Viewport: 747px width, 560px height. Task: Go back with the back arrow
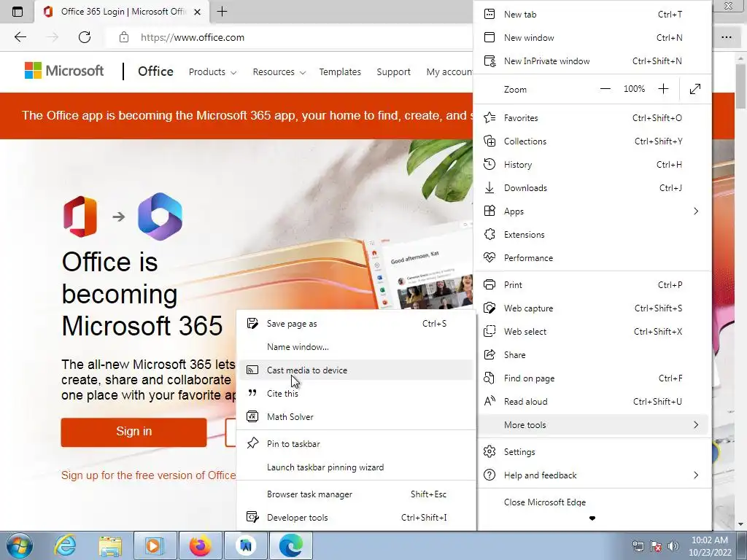(x=20, y=37)
